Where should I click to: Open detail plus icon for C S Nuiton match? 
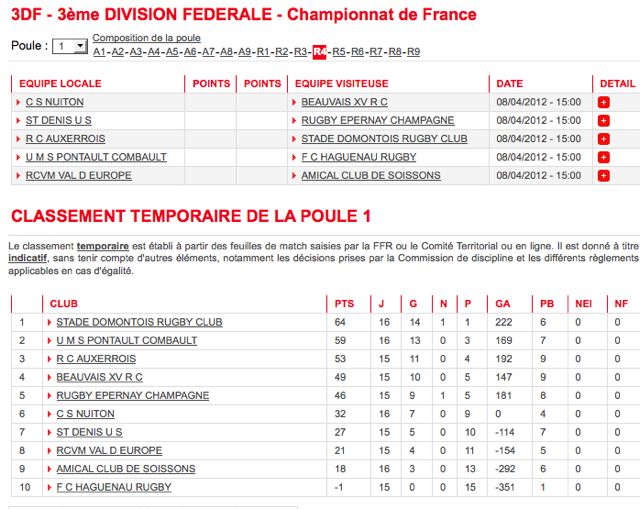click(x=603, y=102)
